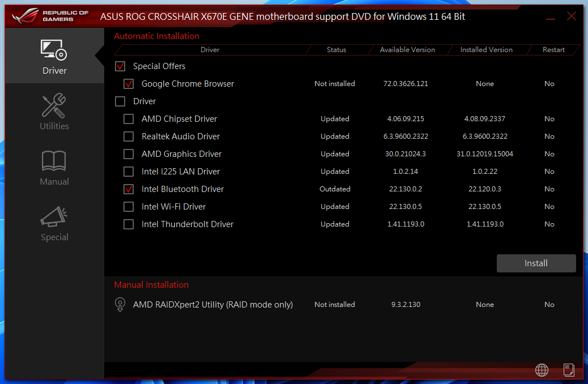The width and height of the screenshot is (588, 384).
Task: Open the Utilities wrench icon
Action: pos(54,105)
